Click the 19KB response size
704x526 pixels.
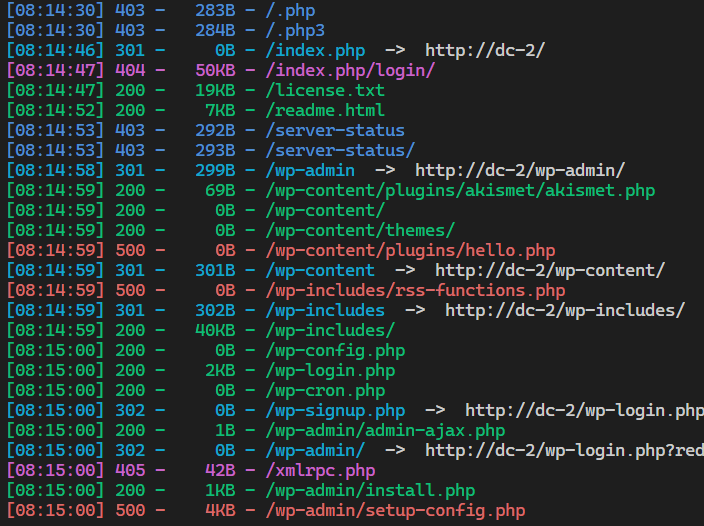pyautogui.click(x=215, y=90)
